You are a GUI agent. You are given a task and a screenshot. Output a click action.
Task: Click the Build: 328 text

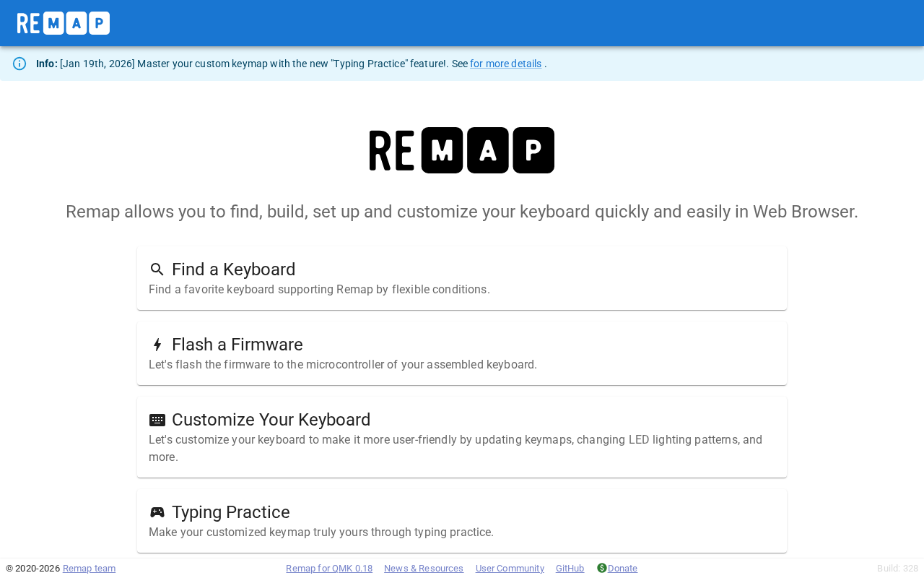(897, 569)
